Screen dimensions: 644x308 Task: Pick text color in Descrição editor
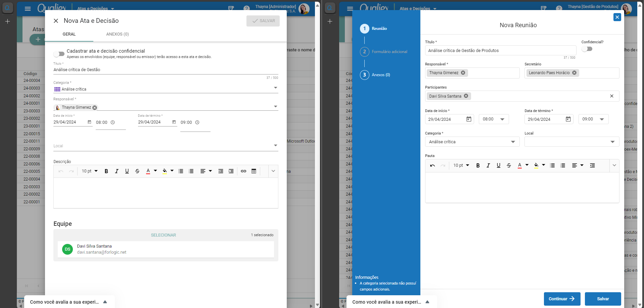click(x=148, y=171)
